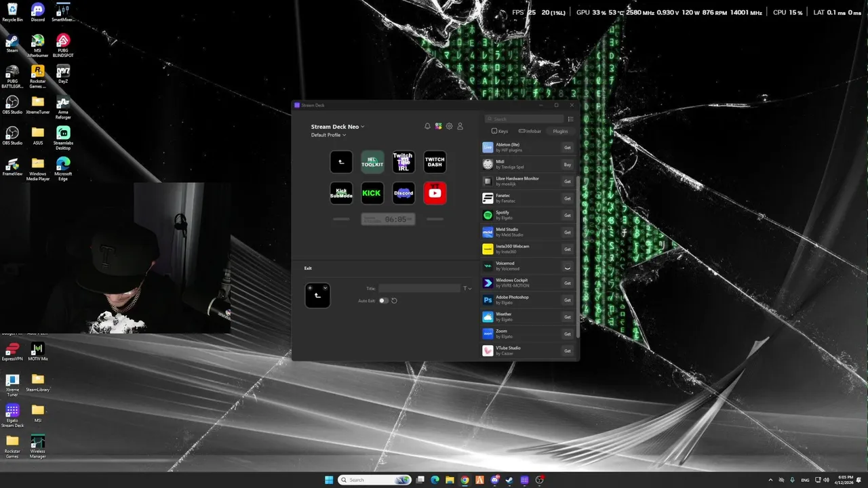Open the Marketplace colorful grid icon
This screenshot has width=868, height=488.
click(x=438, y=126)
